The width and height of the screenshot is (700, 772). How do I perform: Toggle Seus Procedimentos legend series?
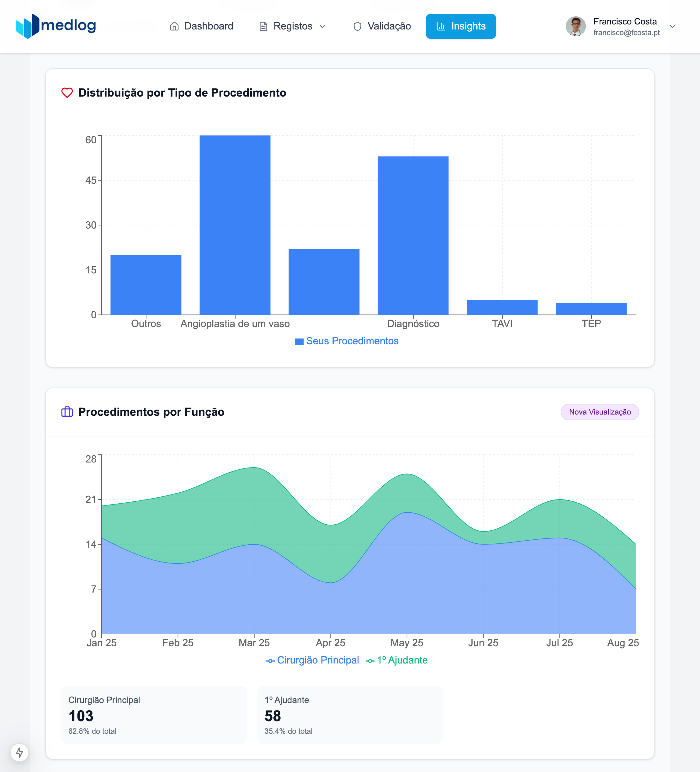(352, 341)
